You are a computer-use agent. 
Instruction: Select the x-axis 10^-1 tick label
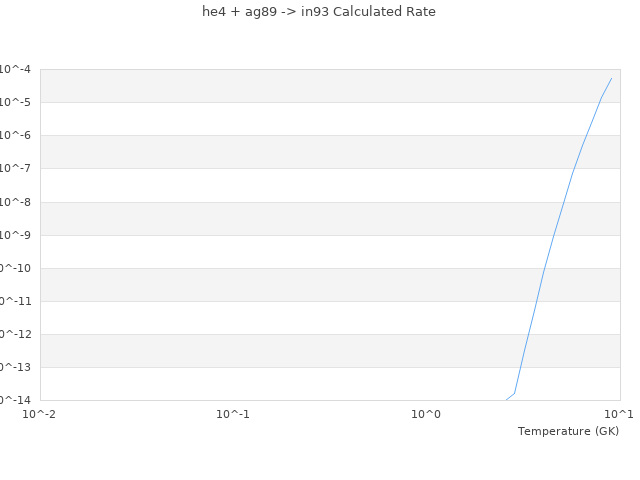click(233, 414)
